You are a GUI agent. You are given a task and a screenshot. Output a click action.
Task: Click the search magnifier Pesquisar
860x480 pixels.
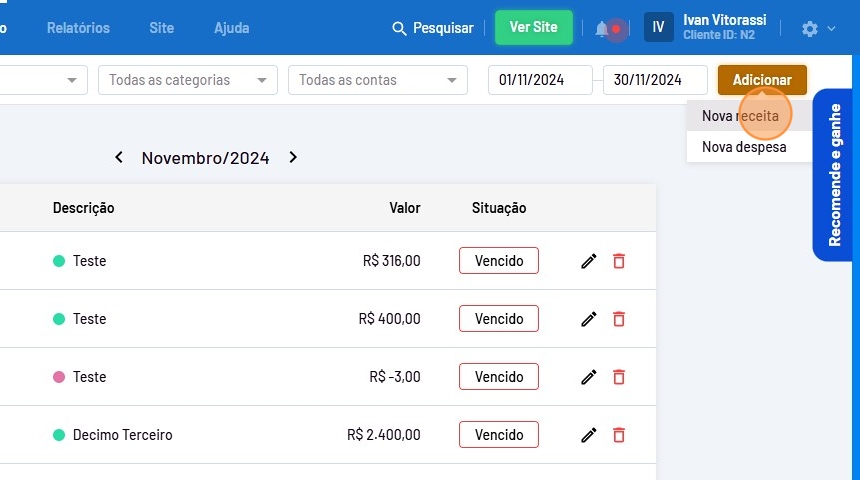[x=432, y=28]
